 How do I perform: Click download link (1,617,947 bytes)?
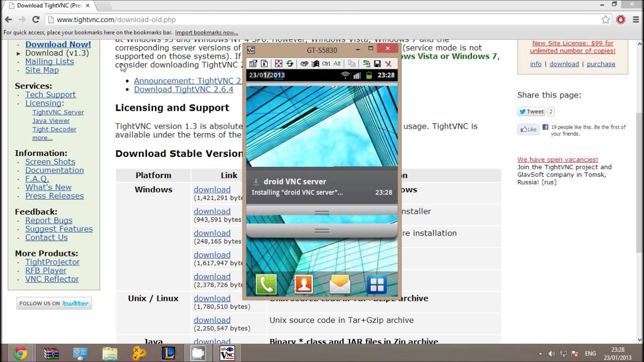pos(212,255)
